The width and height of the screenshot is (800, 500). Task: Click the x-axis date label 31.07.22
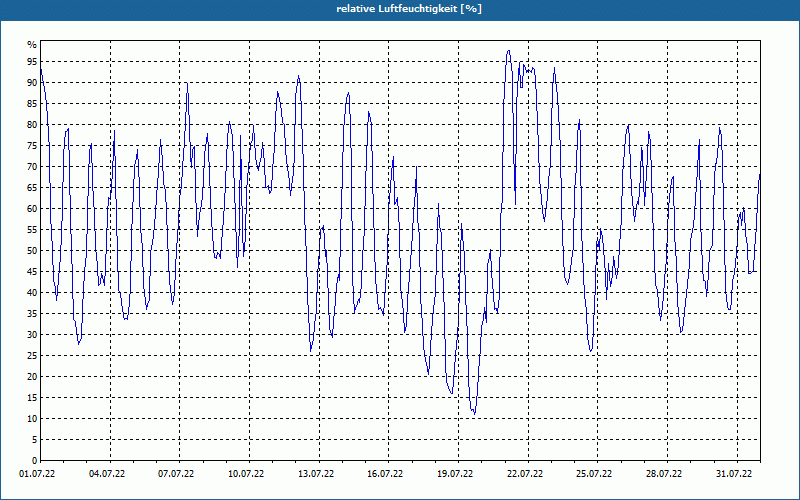(x=734, y=474)
